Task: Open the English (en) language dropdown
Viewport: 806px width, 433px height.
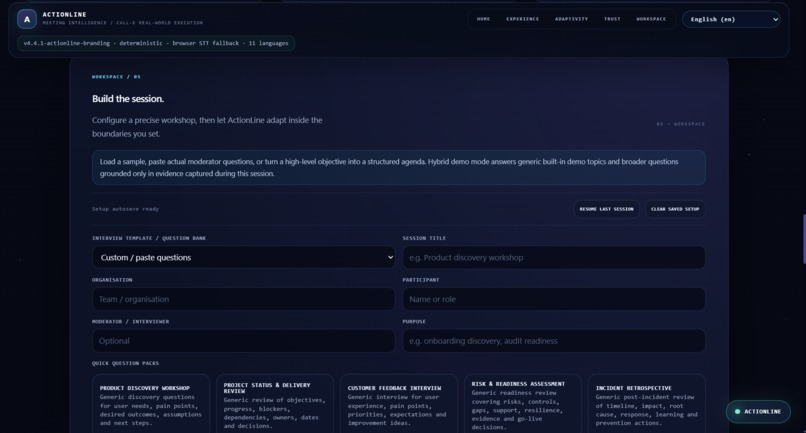Action: click(731, 19)
